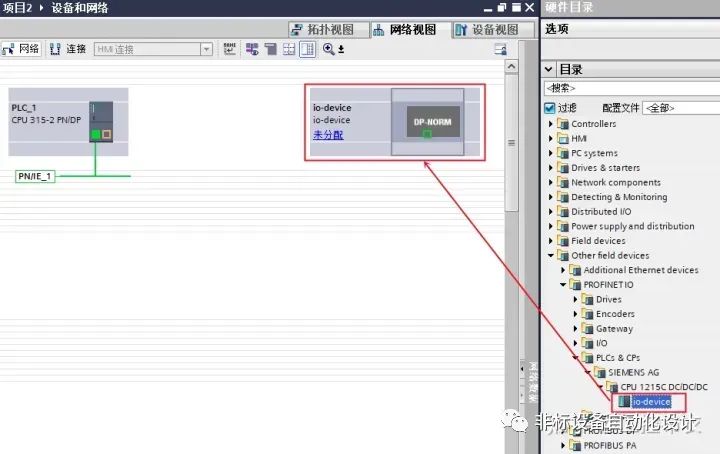Expand the PC systems tree node
The width and height of the screenshot is (720, 454).
click(x=551, y=153)
